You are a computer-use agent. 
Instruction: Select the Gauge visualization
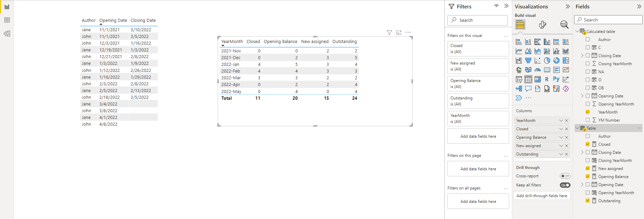538,70
